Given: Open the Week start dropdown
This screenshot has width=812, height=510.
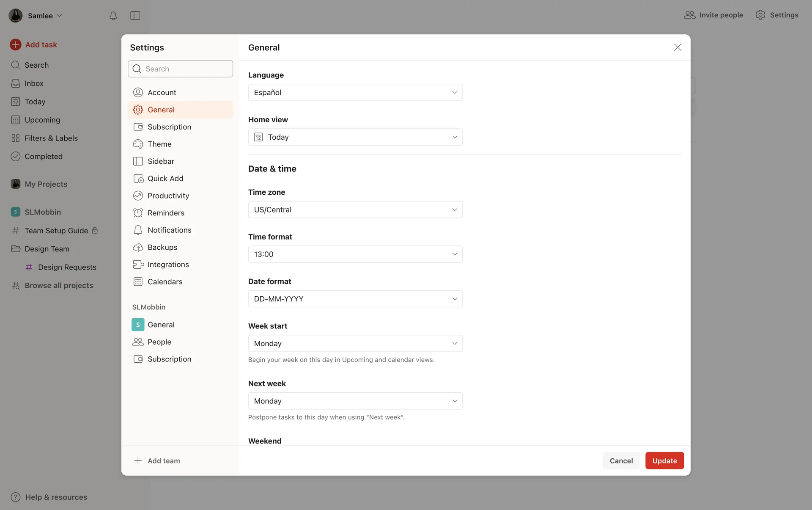Looking at the screenshot, I should point(355,343).
